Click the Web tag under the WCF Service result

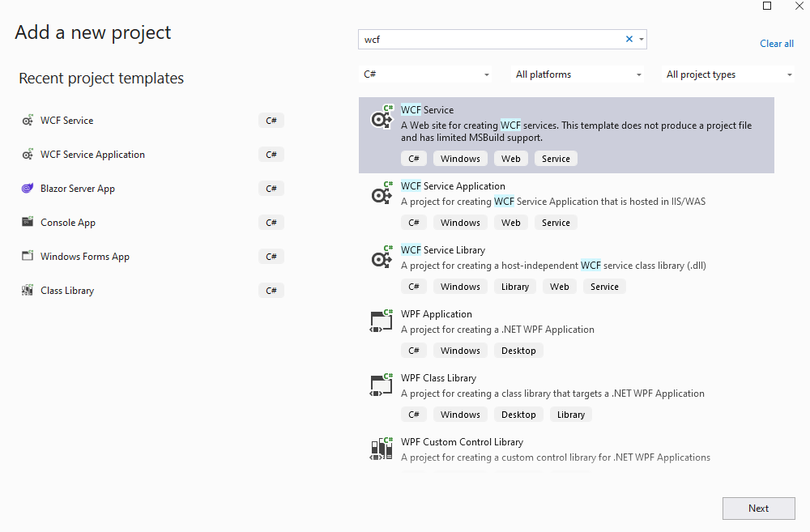[510, 159]
